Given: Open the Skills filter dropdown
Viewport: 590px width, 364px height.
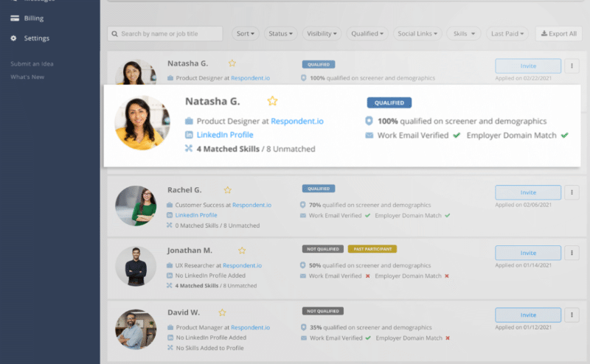Looking at the screenshot, I should [x=464, y=33].
